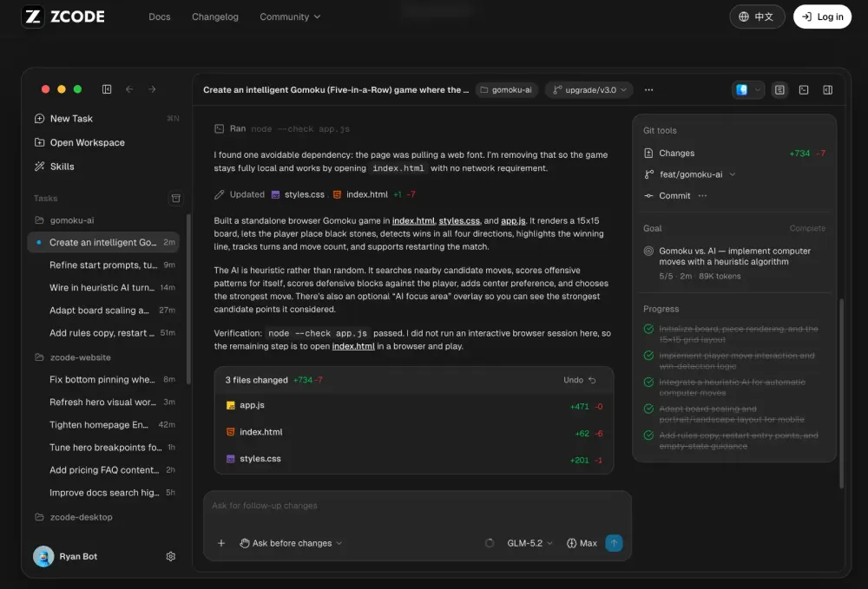The image size is (868, 589).
Task: Toggle the right side panel icon
Action: coord(827,89)
